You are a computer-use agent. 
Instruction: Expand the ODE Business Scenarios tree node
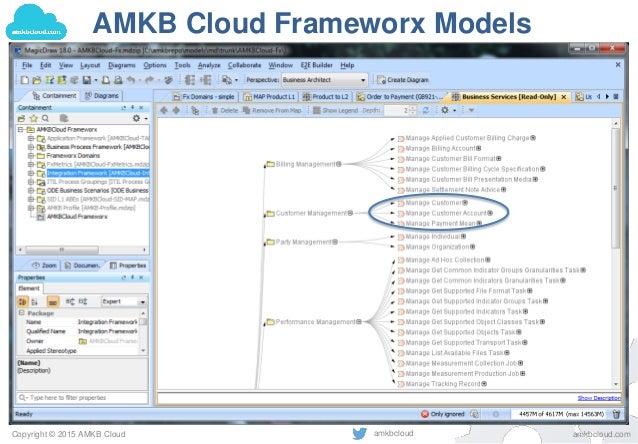(31, 190)
